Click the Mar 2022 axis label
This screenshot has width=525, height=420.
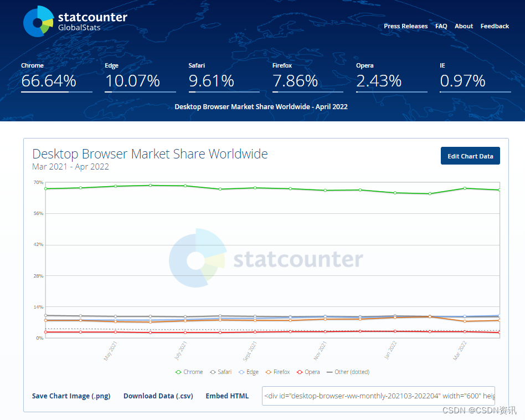pyautogui.click(x=460, y=351)
